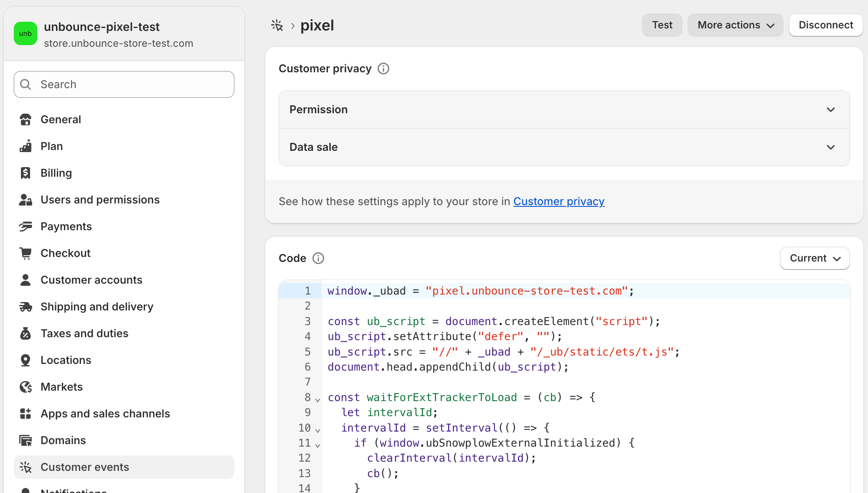Click the Shipping and delivery truck icon
The height and width of the screenshot is (493, 868).
(25, 307)
